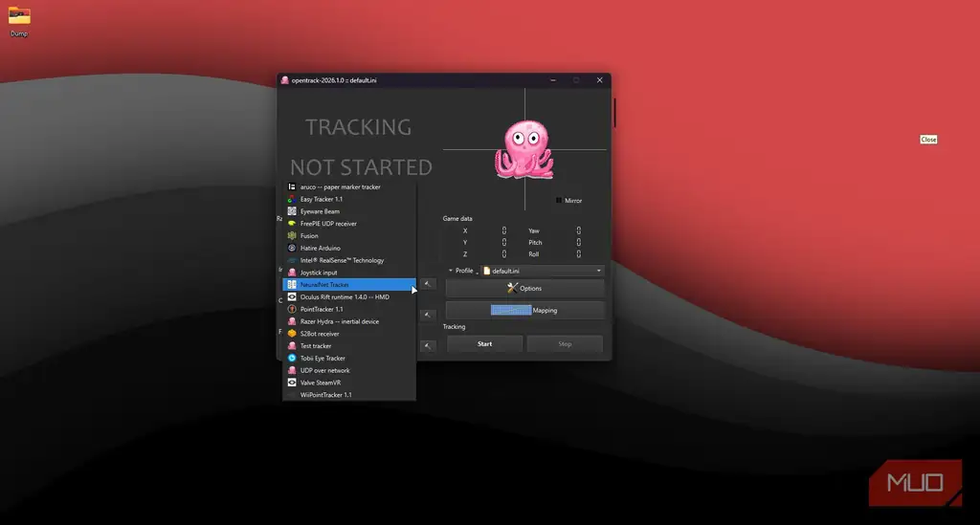Choose Oculus Rift runtime 1.4.0 HMD
Viewport: 980px width, 525px height.
349,297
